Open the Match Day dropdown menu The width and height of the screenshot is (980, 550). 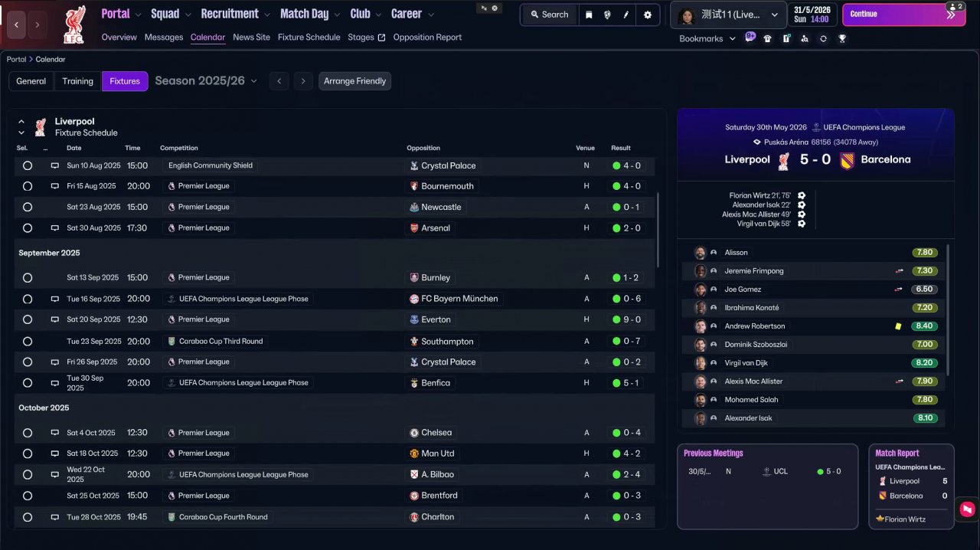tap(310, 14)
